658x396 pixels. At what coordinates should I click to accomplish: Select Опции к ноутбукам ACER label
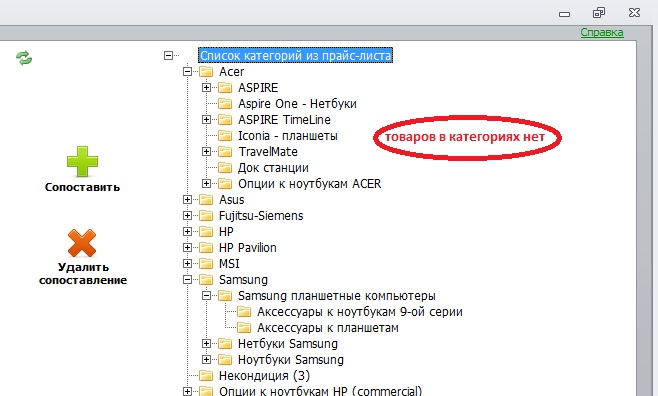click(309, 184)
